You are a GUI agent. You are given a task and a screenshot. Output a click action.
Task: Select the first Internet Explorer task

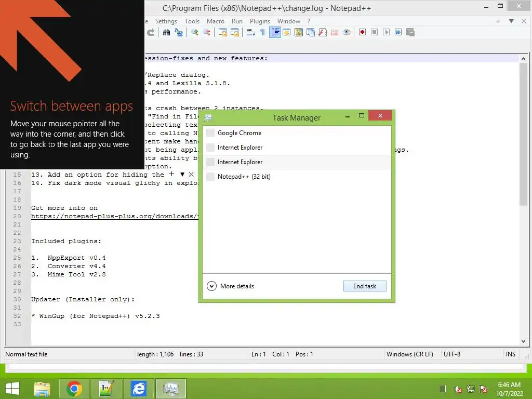coord(297,148)
